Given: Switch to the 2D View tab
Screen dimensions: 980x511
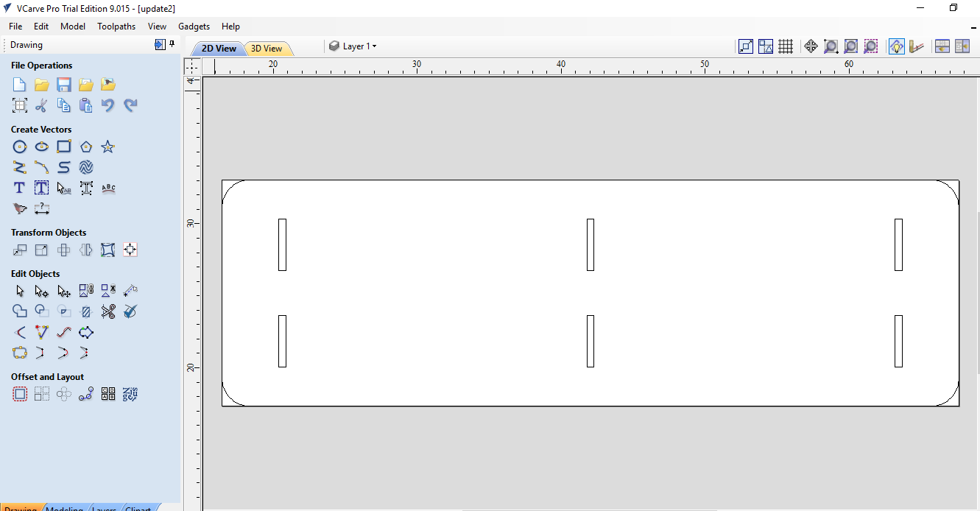Looking at the screenshot, I should tap(219, 49).
